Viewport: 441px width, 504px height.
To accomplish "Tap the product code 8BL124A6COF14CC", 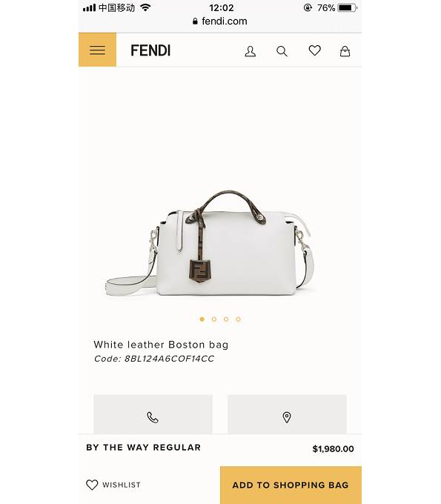I will click(x=170, y=359).
